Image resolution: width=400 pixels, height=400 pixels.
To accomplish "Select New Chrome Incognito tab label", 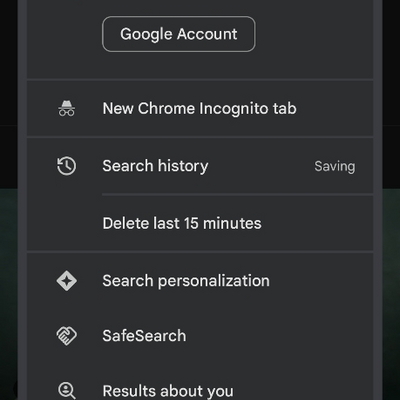I will [199, 109].
